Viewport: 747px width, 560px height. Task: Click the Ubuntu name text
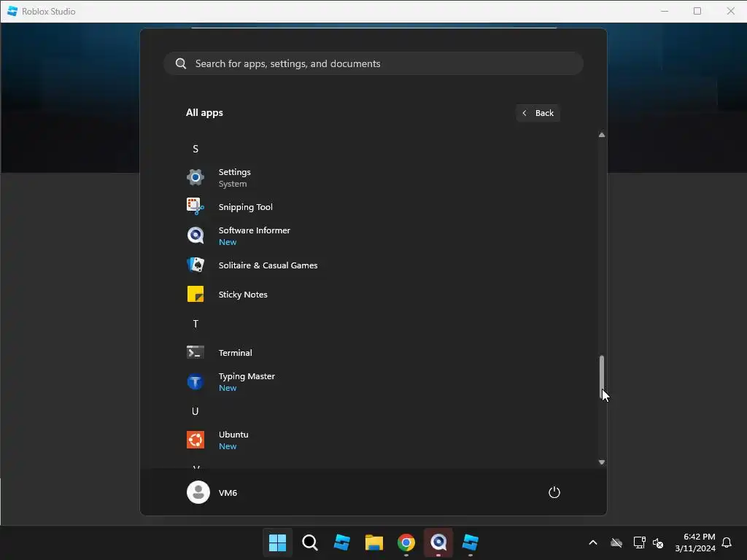point(233,435)
